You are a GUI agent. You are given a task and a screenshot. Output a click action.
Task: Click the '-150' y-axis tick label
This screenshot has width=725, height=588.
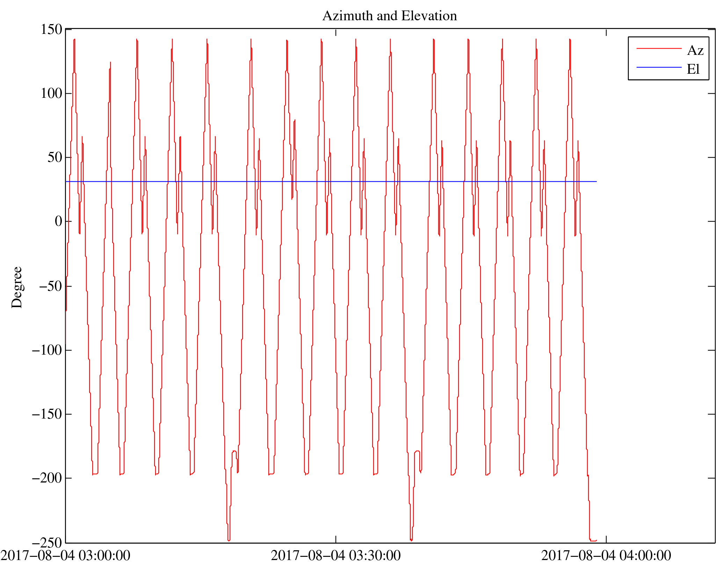click(47, 414)
